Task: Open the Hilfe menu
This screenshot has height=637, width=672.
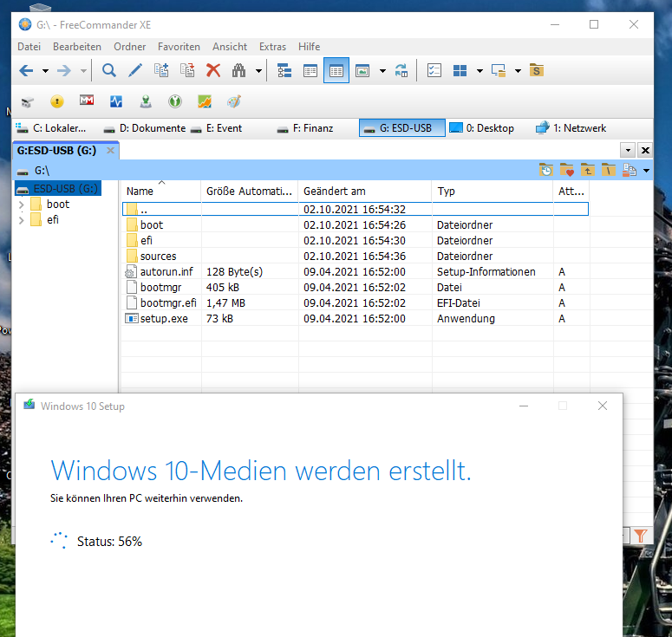Action: coord(310,47)
